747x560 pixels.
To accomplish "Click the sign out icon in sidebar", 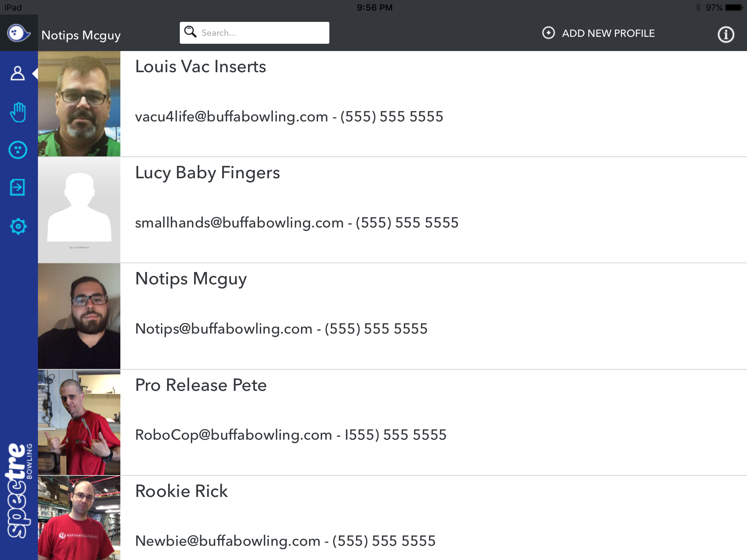I will 18,187.
